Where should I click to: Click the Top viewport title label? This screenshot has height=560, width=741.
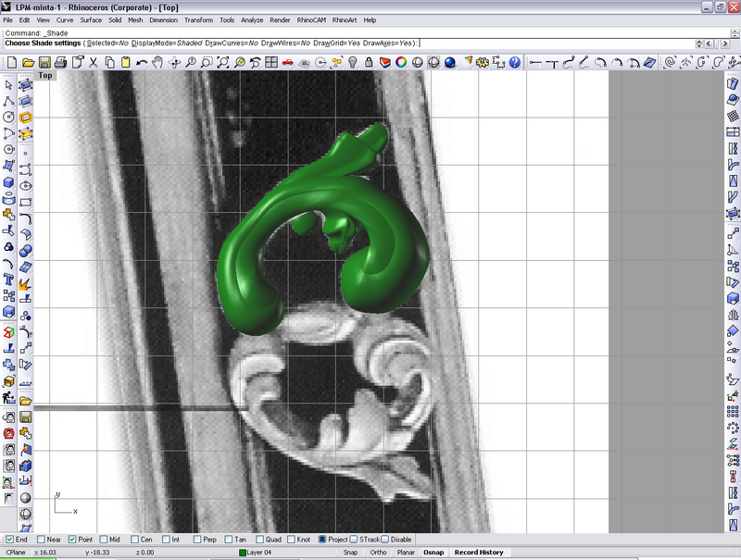[x=44, y=76]
